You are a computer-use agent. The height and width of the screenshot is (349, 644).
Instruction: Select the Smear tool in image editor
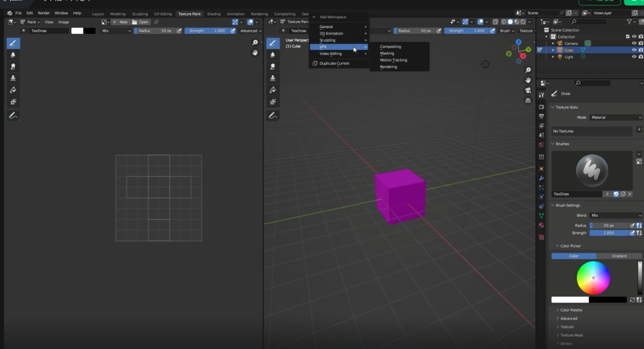13,67
